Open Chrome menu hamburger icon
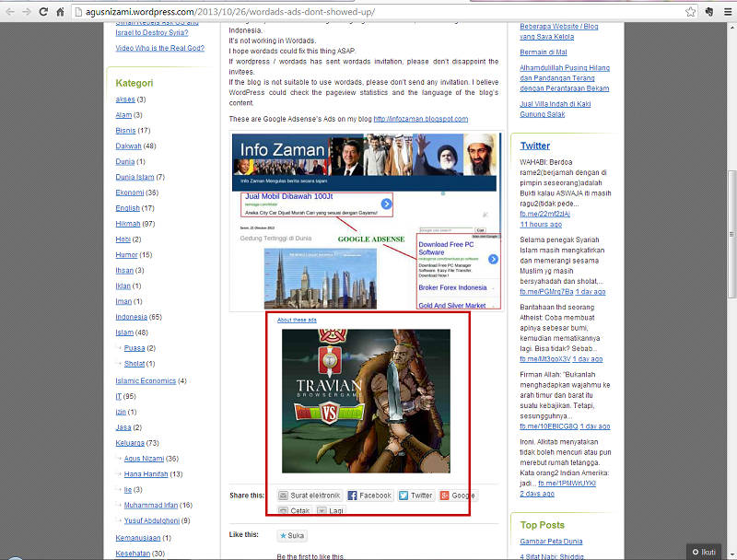This screenshot has height=560, width=737. pos(726,12)
